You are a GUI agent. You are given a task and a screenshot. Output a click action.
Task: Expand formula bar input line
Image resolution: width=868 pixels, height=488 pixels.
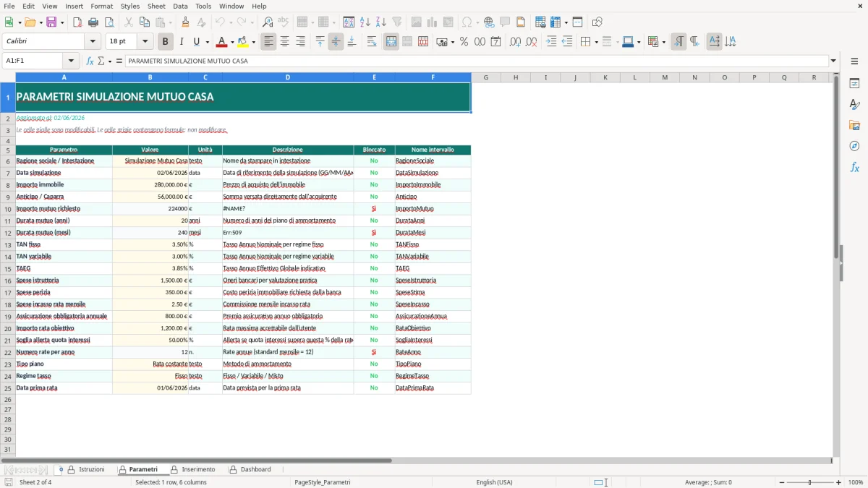point(833,61)
